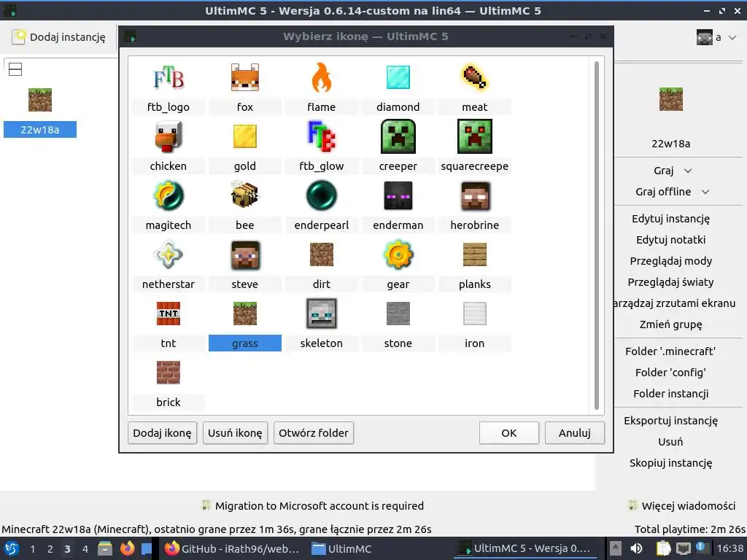Select the diamond block icon
747x560 pixels.
point(398,77)
